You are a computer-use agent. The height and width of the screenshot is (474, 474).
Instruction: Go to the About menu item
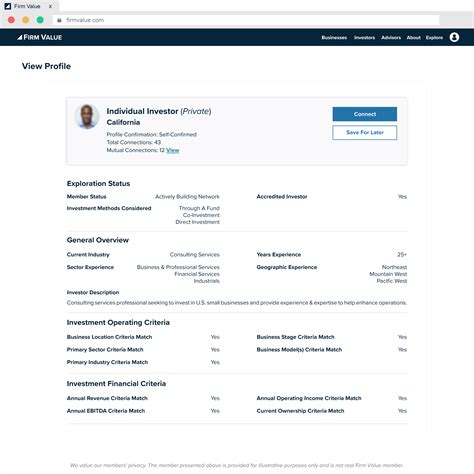[x=413, y=38]
